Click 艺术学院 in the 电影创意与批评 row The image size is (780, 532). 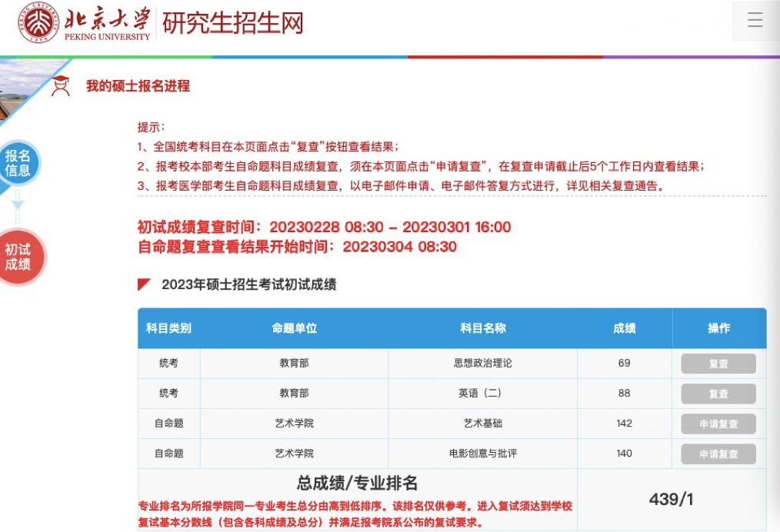pos(294,454)
